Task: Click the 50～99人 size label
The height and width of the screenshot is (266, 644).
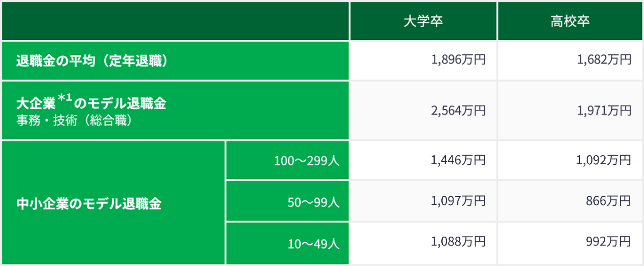Action: pos(313,203)
